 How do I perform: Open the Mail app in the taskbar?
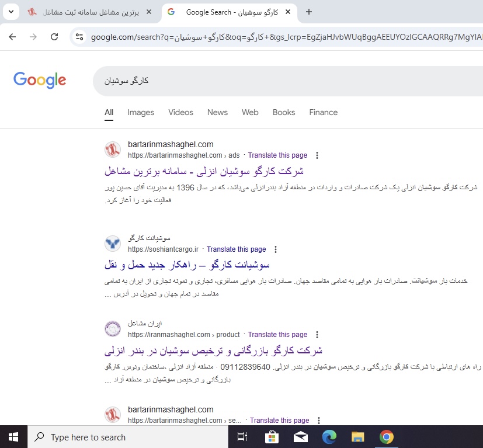(x=300, y=437)
